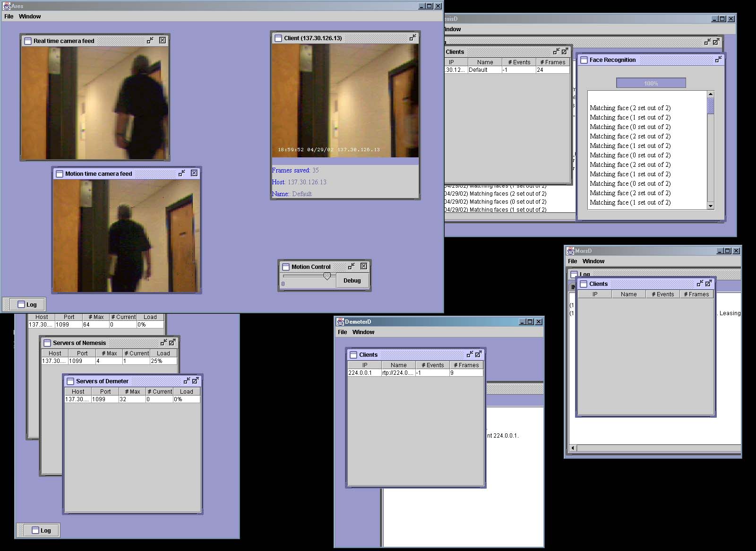Restore the Log icon in Ares window
Viewport: 756px width, 551px height.
(x=27, y=304)
